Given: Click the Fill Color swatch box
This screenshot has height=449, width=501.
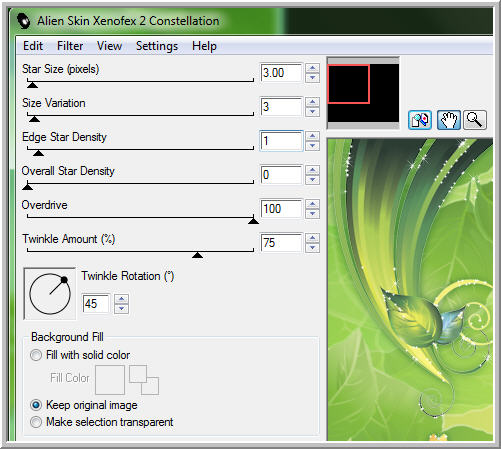Looking at the screenshot, I should pyautogui.click(x=110, y=380).
